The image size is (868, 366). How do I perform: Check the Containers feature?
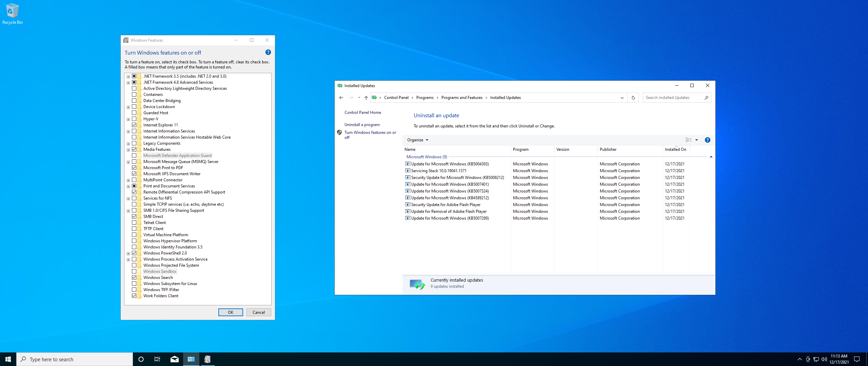[134, 95]
